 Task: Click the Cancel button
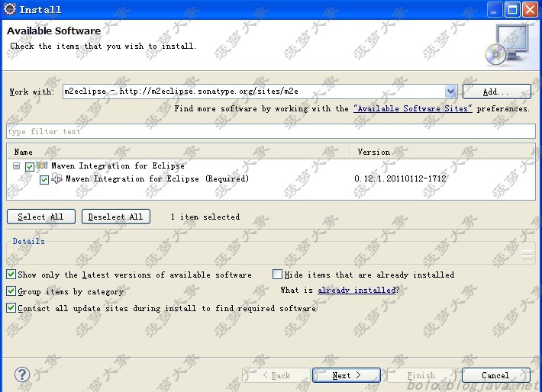[495, 375]
